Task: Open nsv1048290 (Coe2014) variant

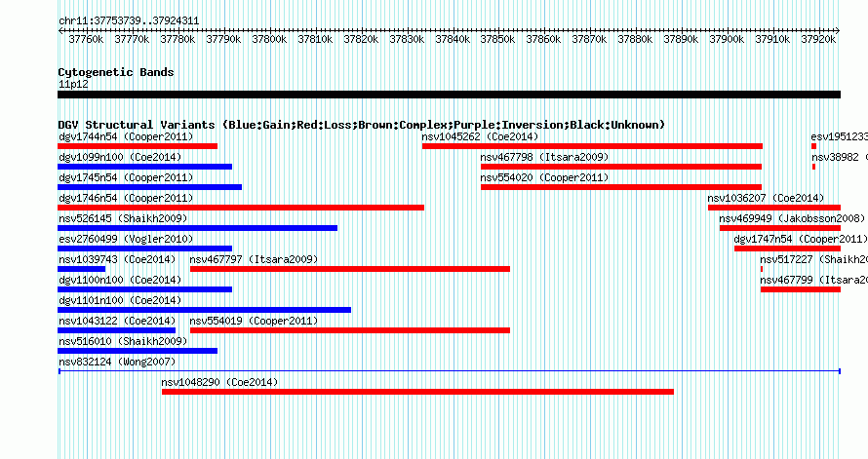Action: click(219, 382)
